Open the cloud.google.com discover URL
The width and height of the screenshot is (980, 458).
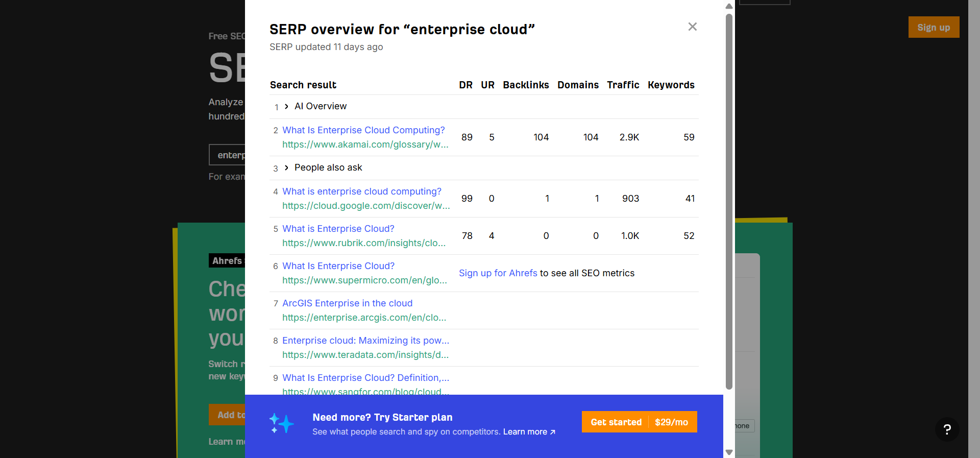click(366, 206)
